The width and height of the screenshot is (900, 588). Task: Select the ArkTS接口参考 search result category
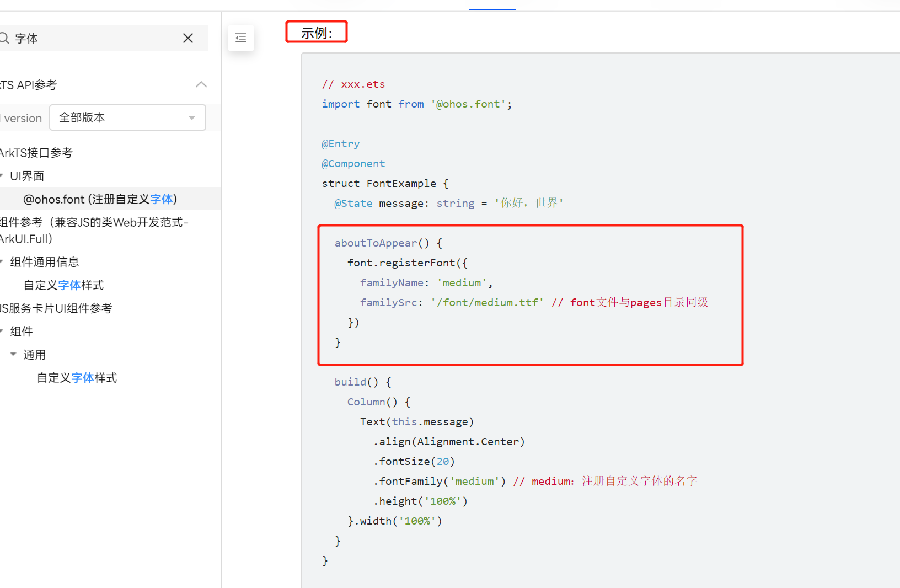tap(36, 153)
